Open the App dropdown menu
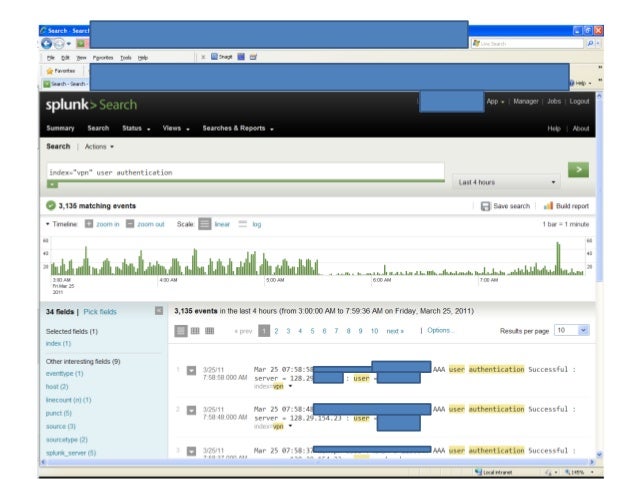 point(495,101)
